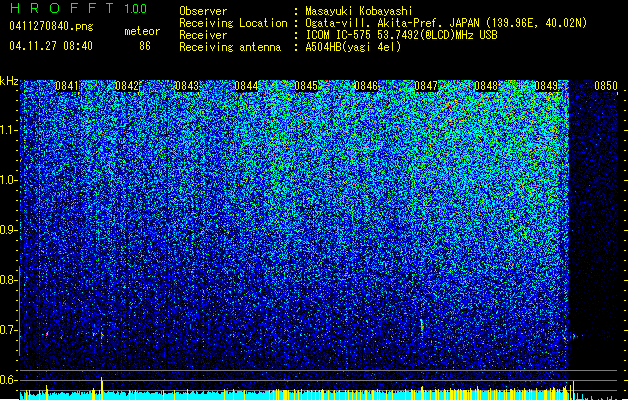Click the 'Receiver' label
This screenshot has width=629, height=400.
coord(203,35)
